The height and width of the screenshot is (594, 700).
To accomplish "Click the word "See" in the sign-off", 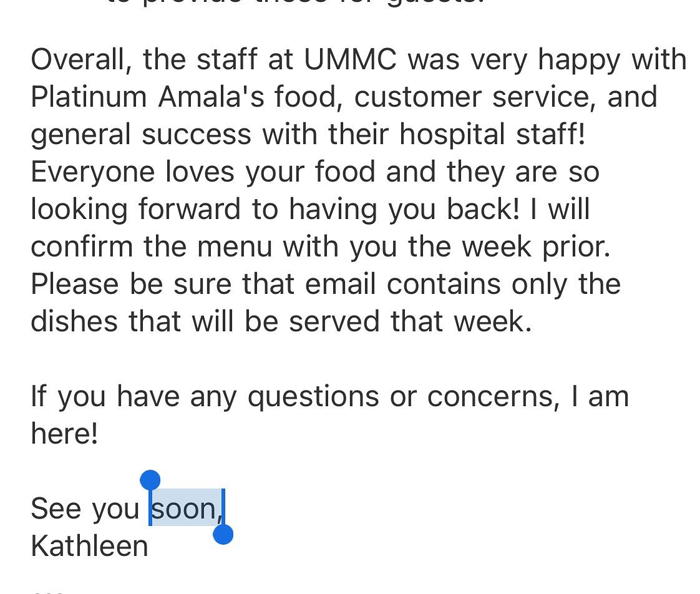I will [56, 509].
